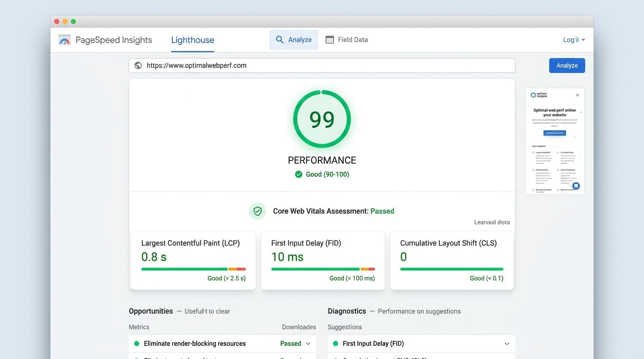
Task: Expand the First Input Delay (FID) diagnostics row
Action: [421, 344]
